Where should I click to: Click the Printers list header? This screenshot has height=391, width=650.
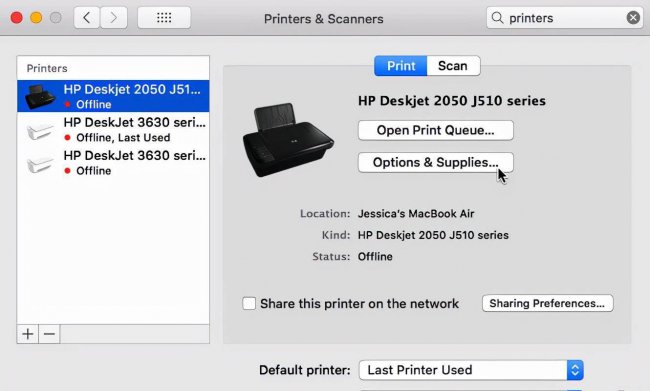click(47, 68)
